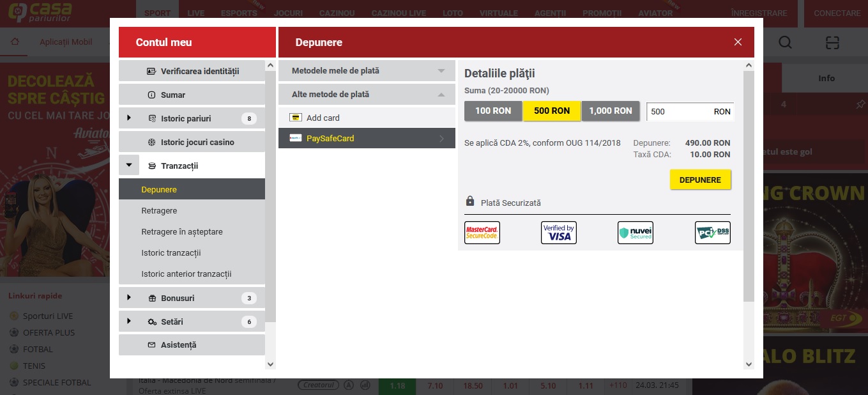
Task: Choose the 100 RON amount button
Action: (493, 111)
